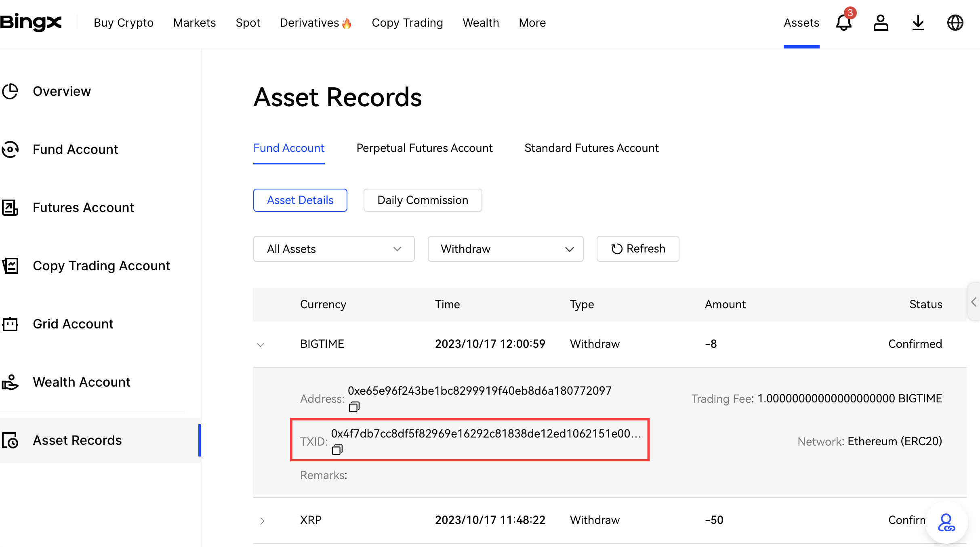Click the Refresh button

pyautogui.click(x=638, y=249)
